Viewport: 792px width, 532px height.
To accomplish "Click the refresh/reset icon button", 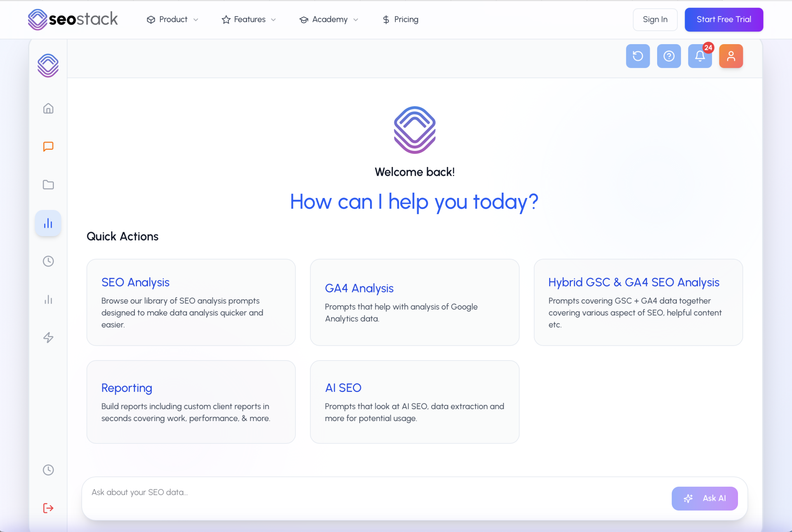I will (638, 56).
